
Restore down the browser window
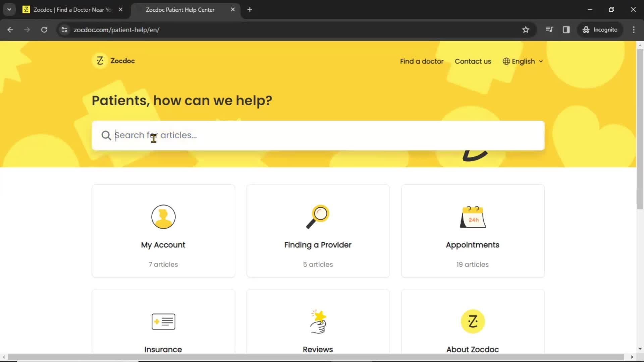[x=611, y=10]
